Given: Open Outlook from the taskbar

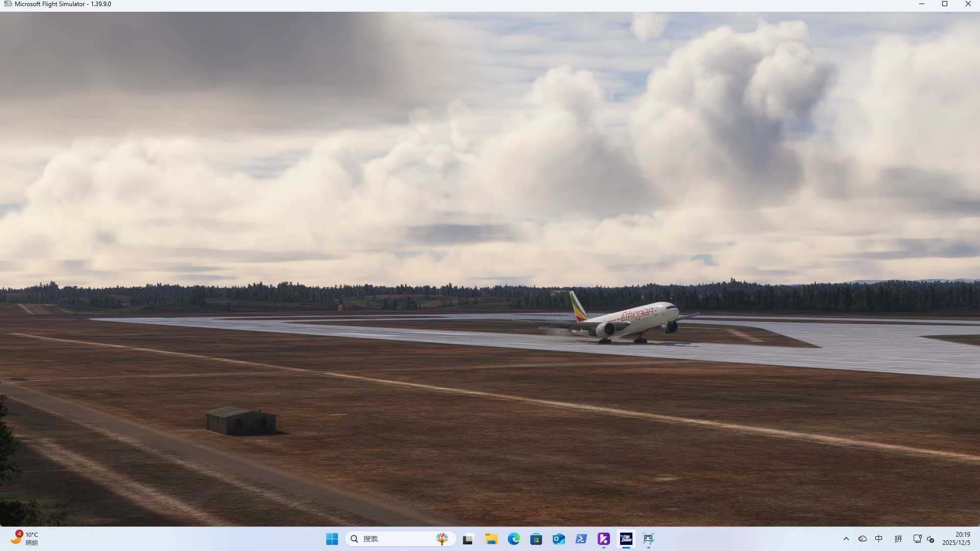Looking at the screenshot, I should tap(559, 539).
